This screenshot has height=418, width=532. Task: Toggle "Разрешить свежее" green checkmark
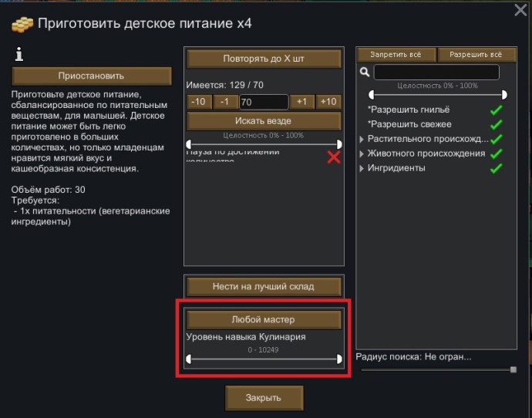[x=496, y=125]
